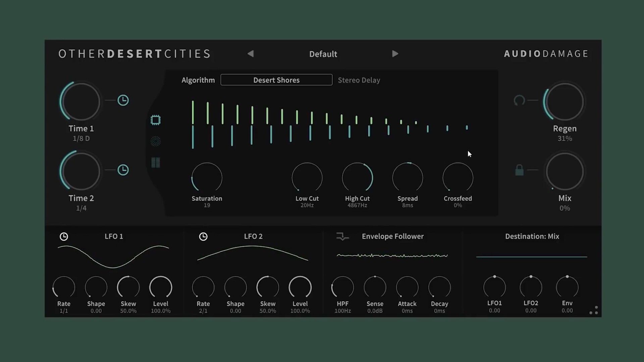Click the Stereo Delay label

click(359, 80)
